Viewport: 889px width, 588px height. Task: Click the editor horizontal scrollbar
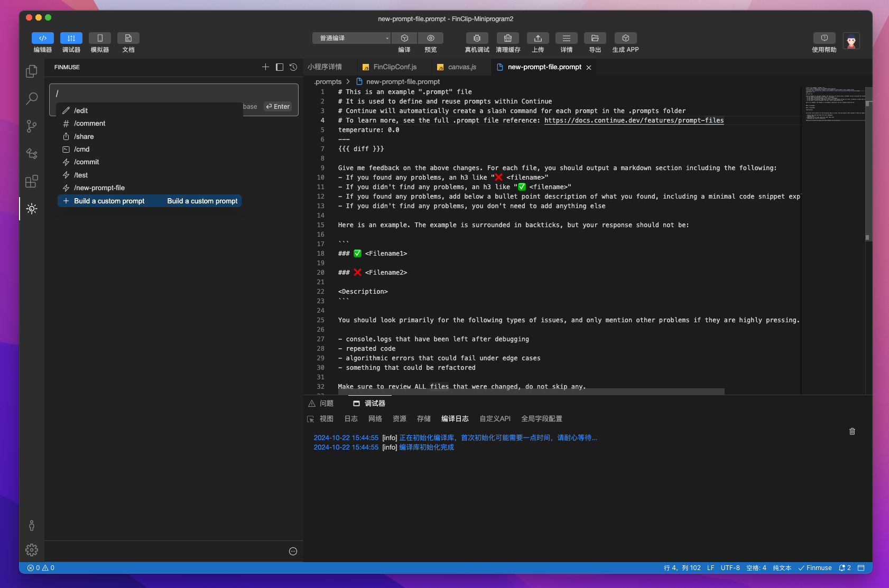click(531, 391)
